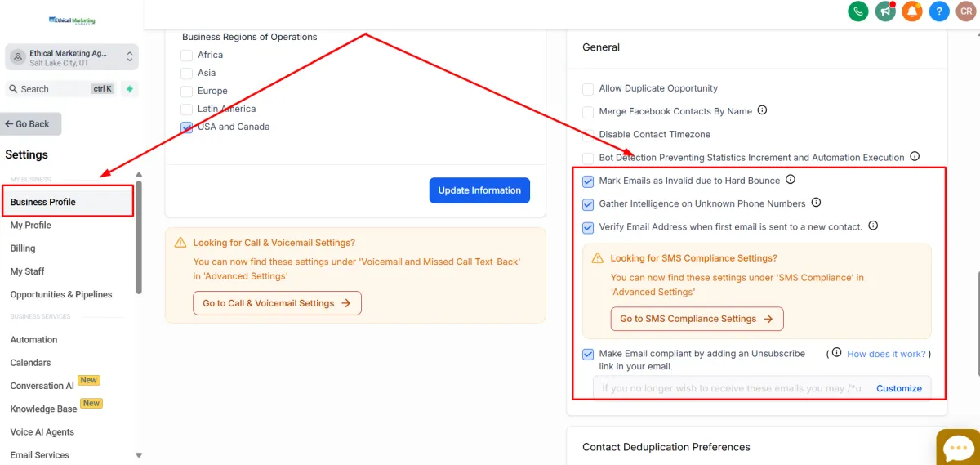Open the megaphone announcements icon
Image resolution: width=980 pixels, height=465 pixels.
[x=885, y=11]
